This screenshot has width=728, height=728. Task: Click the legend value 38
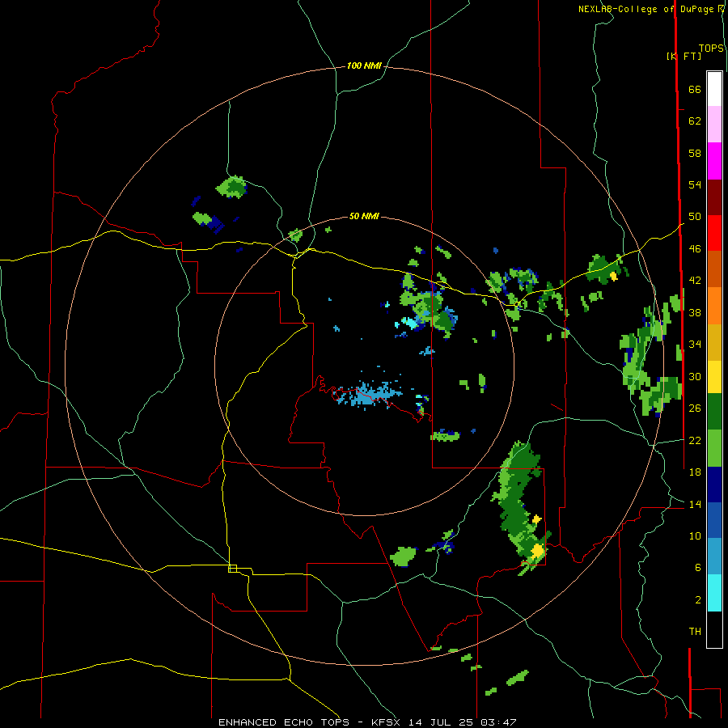[x=695, y=312]
